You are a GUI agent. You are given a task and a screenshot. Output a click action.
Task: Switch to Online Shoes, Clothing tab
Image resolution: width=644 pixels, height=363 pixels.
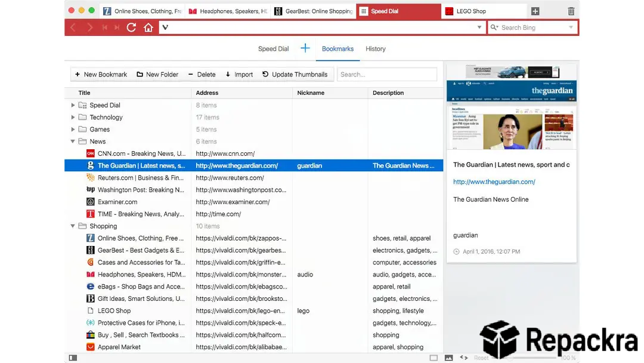click(142, 11)
